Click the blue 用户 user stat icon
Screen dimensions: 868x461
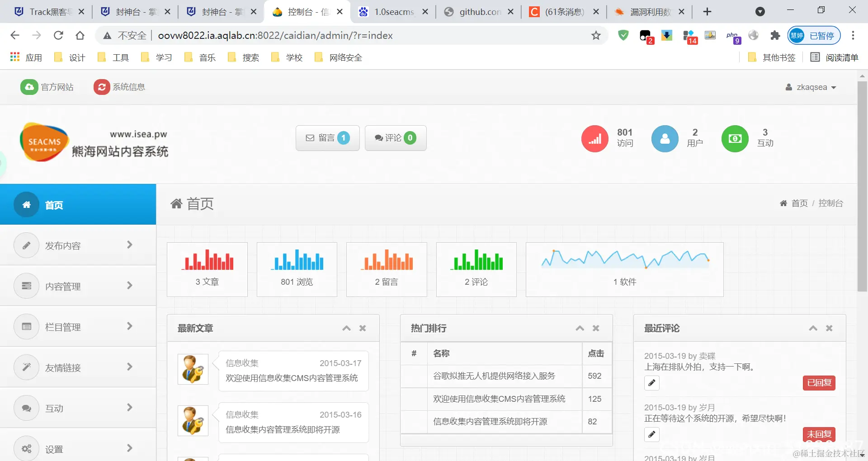665,138
